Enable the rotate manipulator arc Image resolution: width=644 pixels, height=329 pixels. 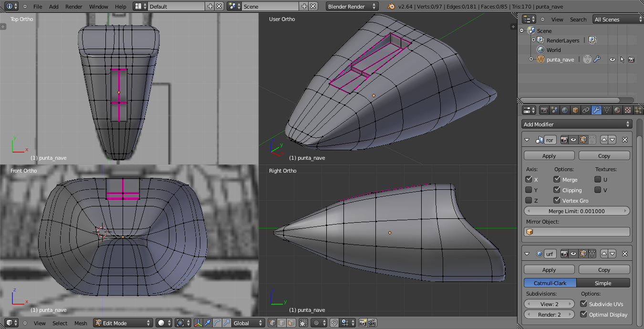click(217, 323)
